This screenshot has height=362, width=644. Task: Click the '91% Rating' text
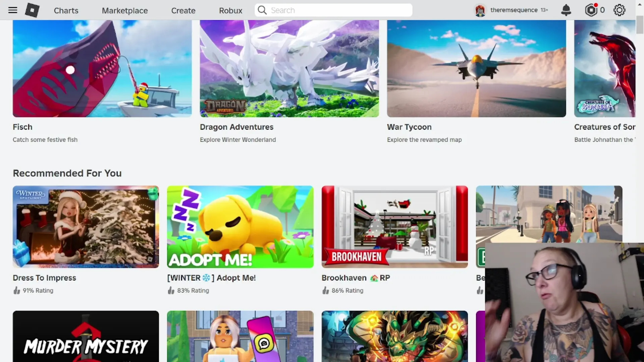(x=38, y=291)
